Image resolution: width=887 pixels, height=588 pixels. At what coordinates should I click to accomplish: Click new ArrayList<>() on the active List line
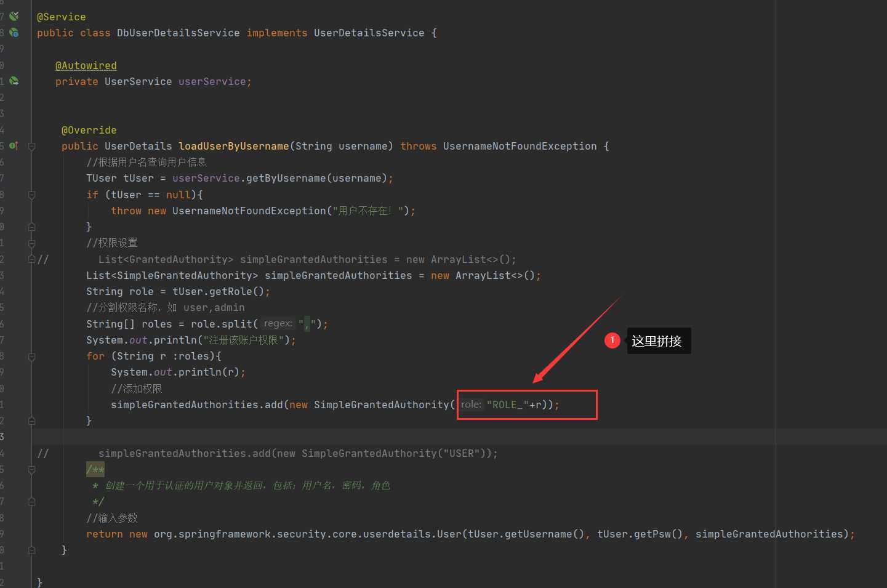[x=483, y=275]
